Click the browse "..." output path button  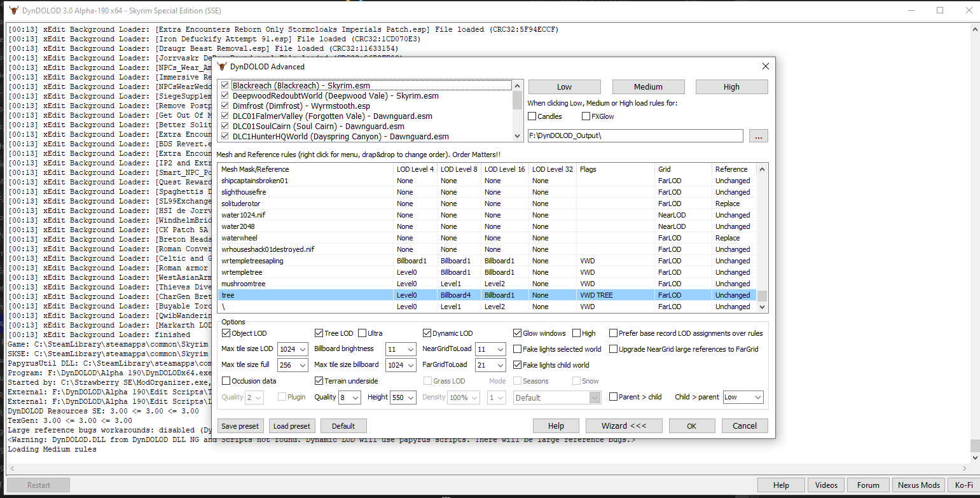(x=759, y=135)
